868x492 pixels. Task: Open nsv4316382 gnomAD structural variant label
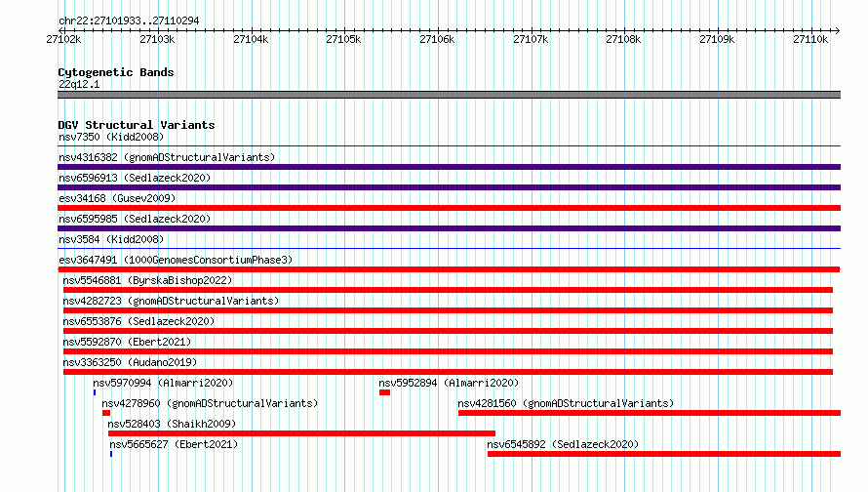(167, 157)
